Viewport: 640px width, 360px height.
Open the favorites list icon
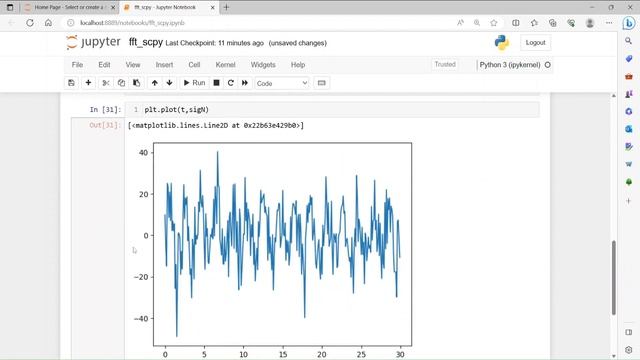tap(534, 23)
